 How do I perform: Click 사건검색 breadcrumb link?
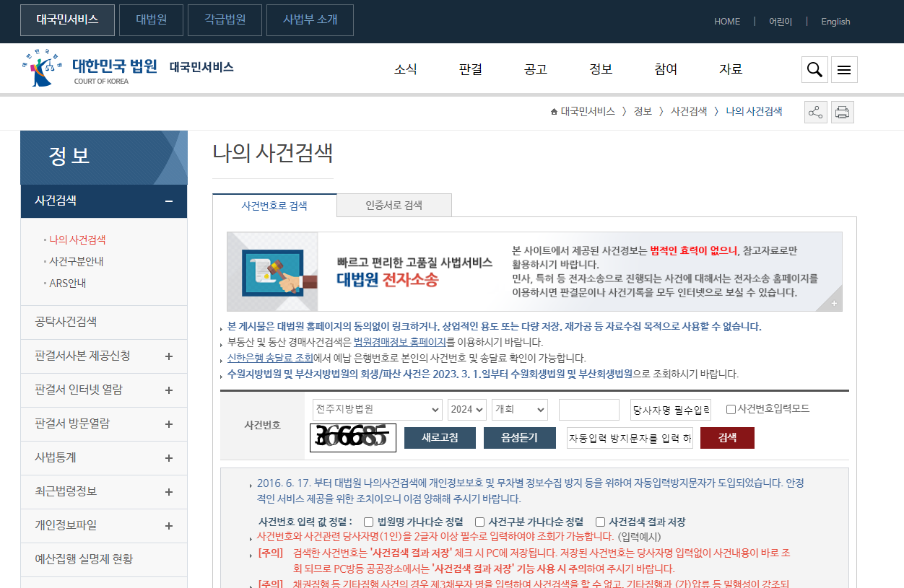[x=689, y=112]
